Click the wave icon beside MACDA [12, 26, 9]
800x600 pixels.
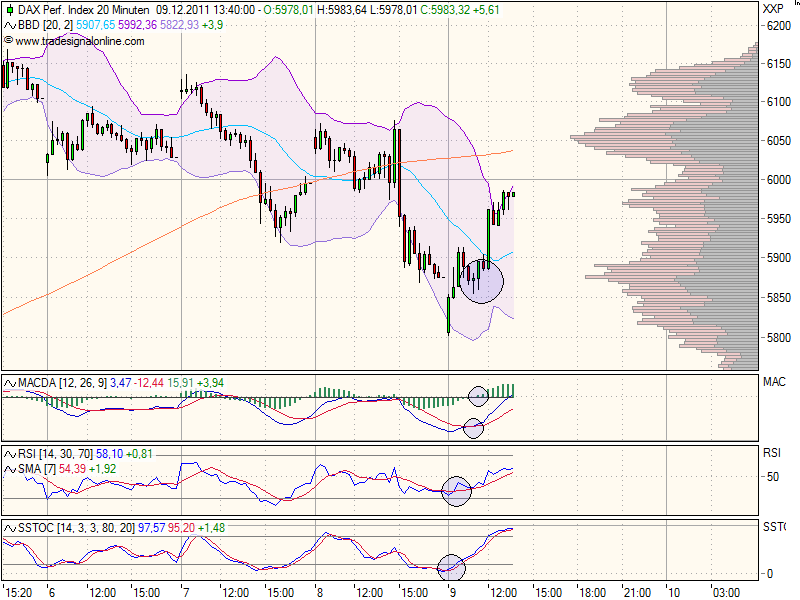[10, 383]
